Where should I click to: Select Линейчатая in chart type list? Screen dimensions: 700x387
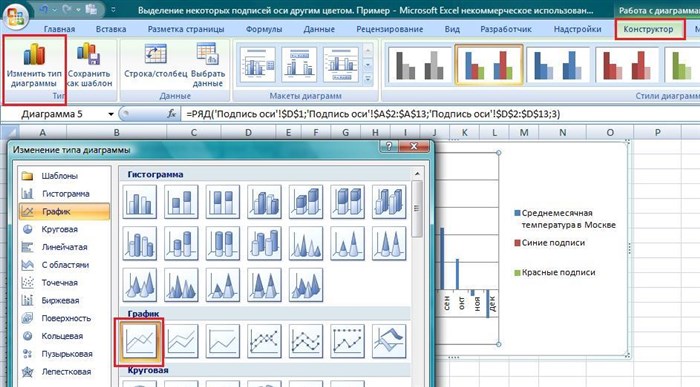click(64, 247)
